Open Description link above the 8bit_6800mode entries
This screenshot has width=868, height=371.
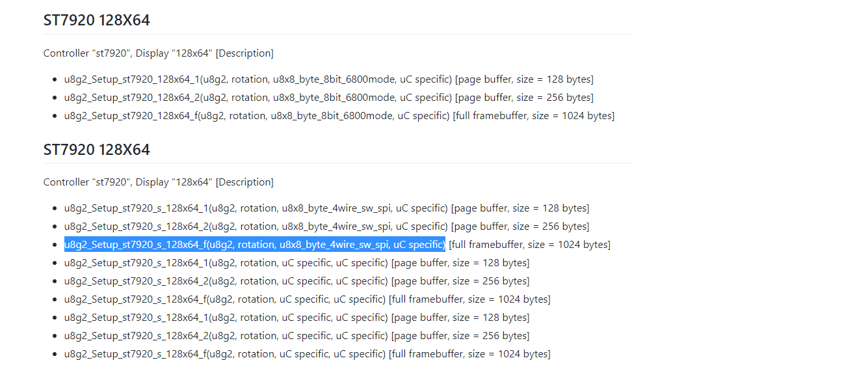click(244, 53)
